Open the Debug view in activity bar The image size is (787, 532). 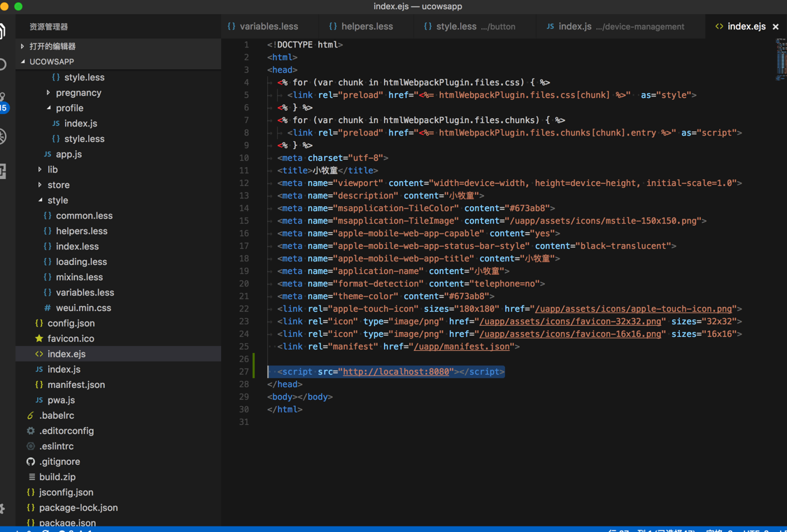point(3,136)
